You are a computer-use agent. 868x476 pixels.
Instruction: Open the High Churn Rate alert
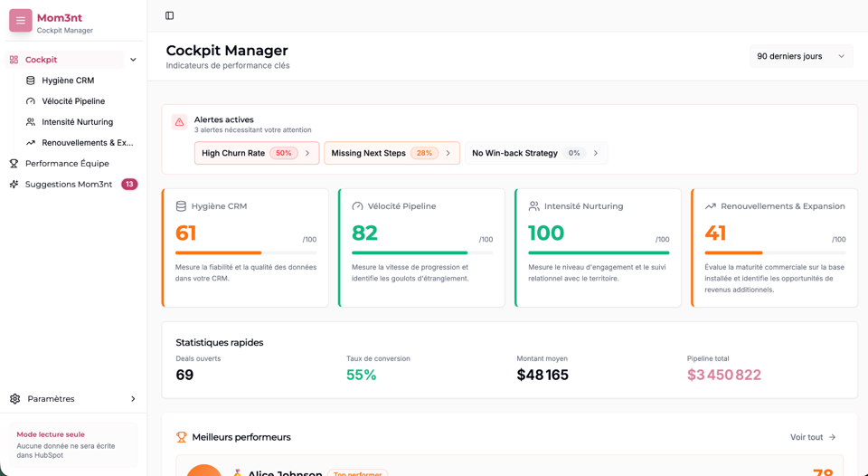pyautogui.click(x=256, y=153)
